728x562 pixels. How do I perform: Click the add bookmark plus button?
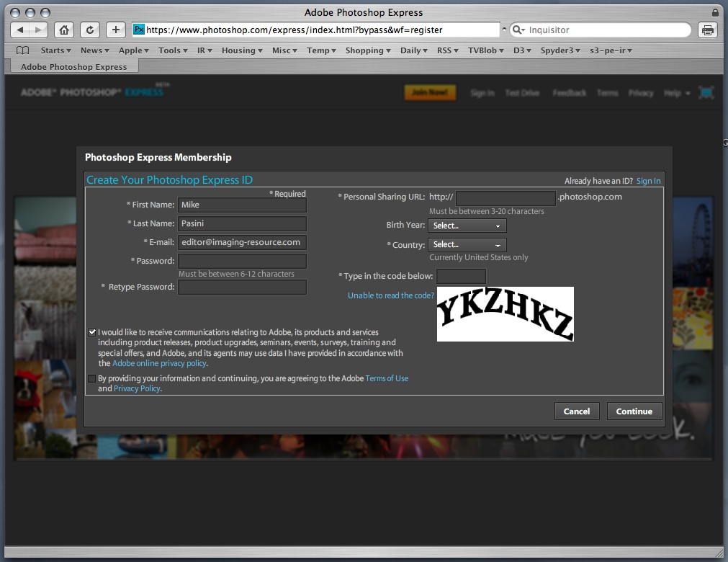[116, 30]
